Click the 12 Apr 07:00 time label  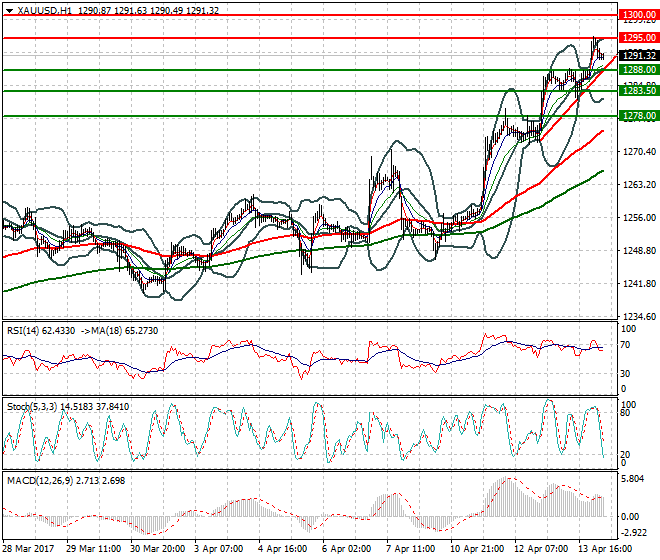[541, 549]
